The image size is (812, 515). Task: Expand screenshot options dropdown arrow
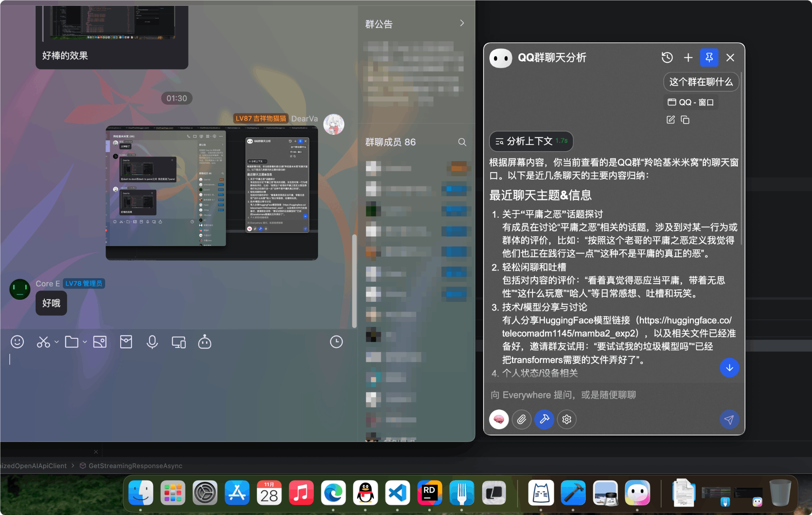[x=57, y=342]
